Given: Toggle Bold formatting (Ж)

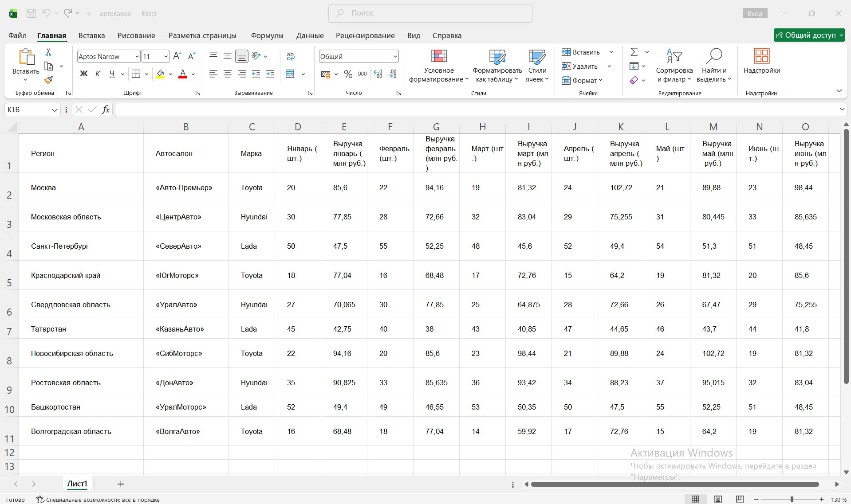Looking at the screenshot, I should (83, 74).
